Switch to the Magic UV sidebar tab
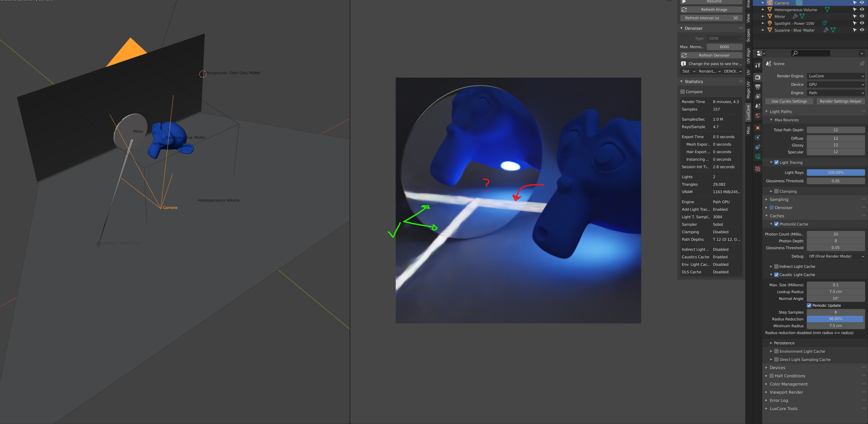This screenshot has height=424, width=868. coord(748,90)
